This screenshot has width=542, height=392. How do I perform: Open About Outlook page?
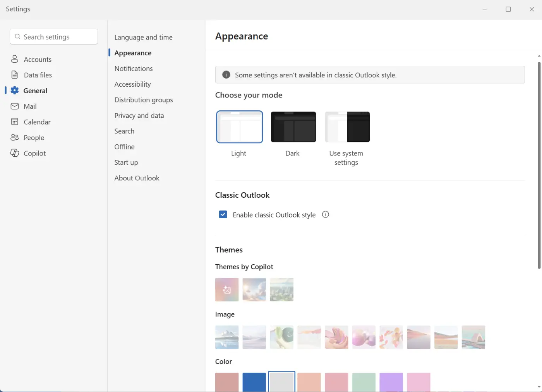click(137, 178)
